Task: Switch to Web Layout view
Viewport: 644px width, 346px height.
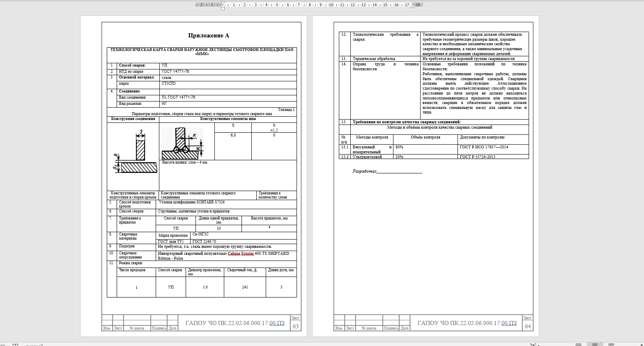Action: click(611, 345)
